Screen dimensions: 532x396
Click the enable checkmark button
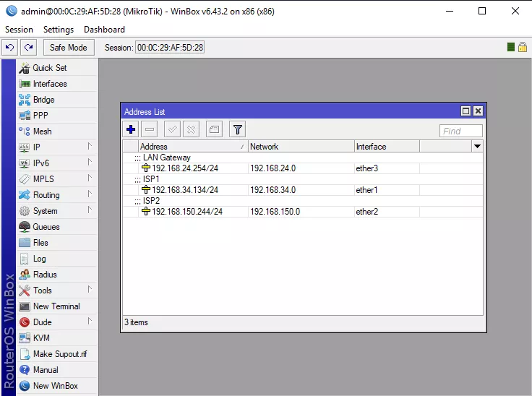172,129
